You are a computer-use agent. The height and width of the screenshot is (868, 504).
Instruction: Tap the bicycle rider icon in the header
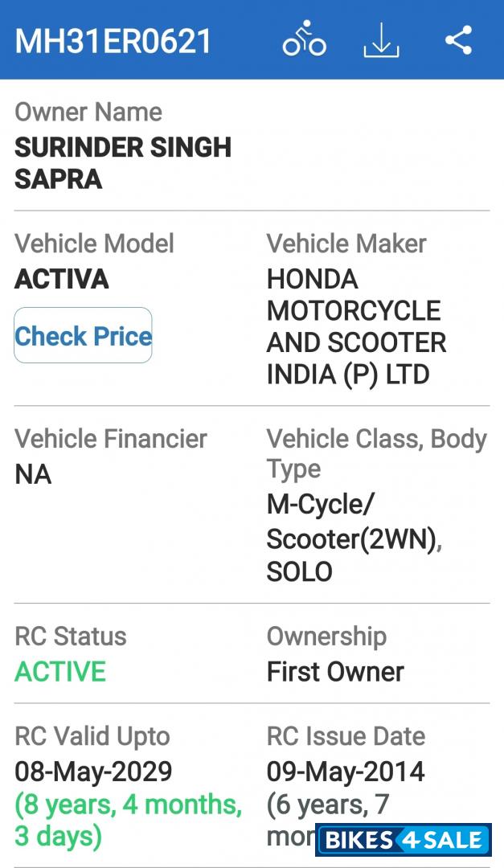(x=303, y=39)
